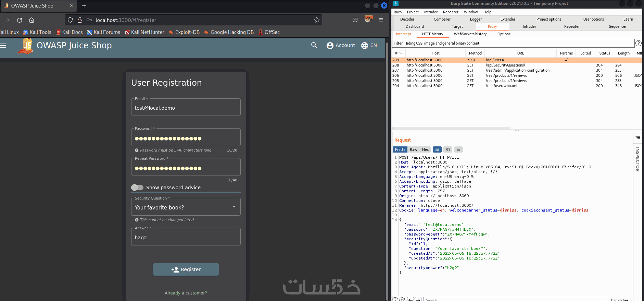Viewport: 644px width, 301px height.
Task: Open the Account menu
Action: click(x=341, y=45)
